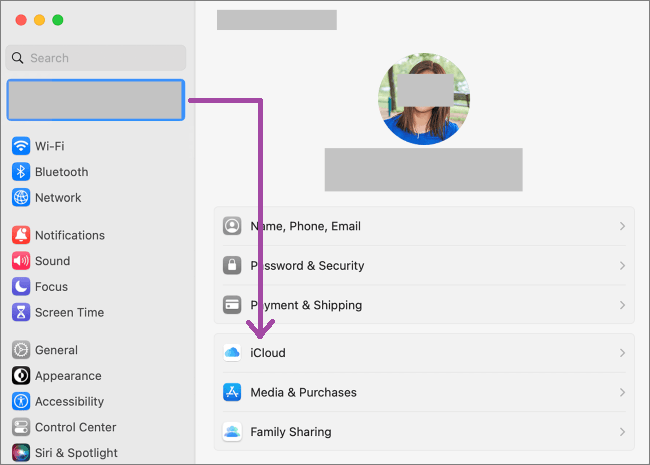Select the Siri & Spotlight label

[76, 453]
